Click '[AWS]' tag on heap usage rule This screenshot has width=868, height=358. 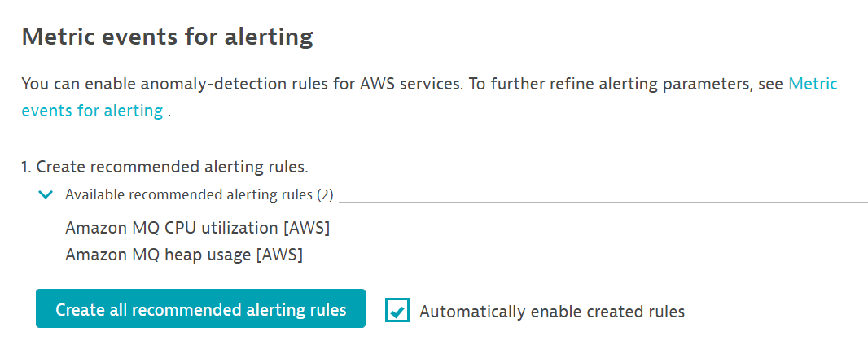point(279,255)
